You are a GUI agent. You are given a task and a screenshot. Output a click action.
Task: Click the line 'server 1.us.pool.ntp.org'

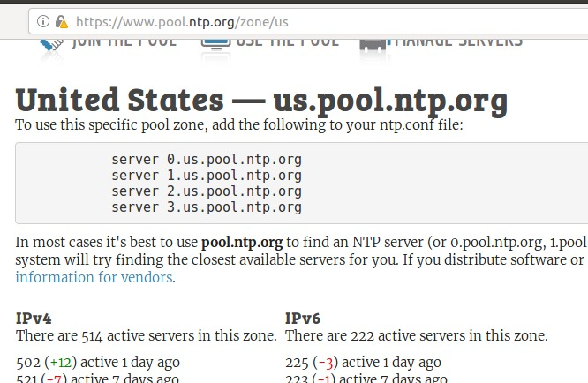tap(207, 176)
